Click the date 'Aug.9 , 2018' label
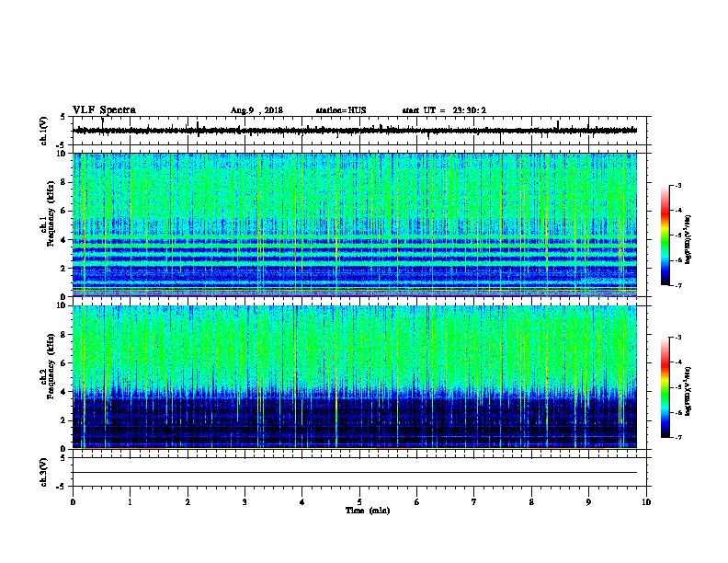The height and width of the screenshot is (563, 728). tap(256, 110)
